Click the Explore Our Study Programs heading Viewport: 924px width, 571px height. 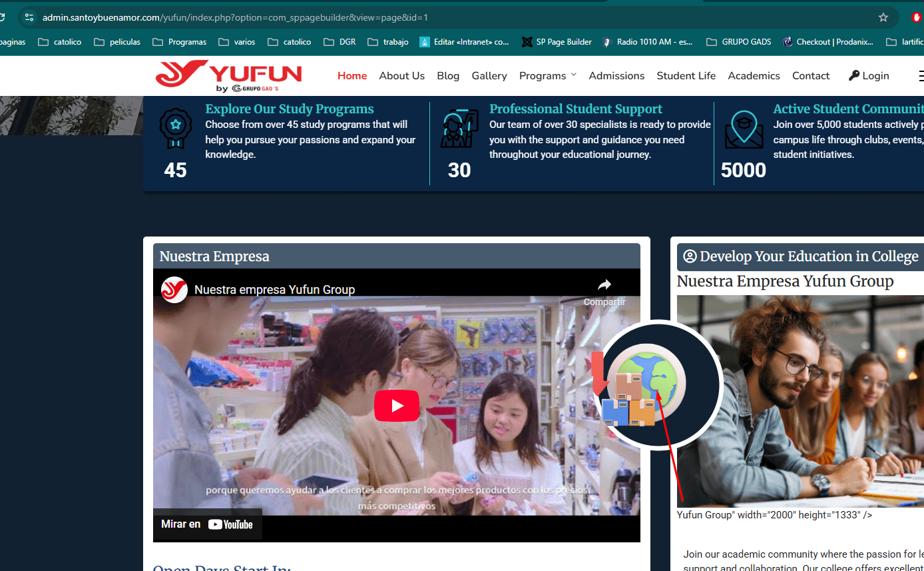(290, 109)
